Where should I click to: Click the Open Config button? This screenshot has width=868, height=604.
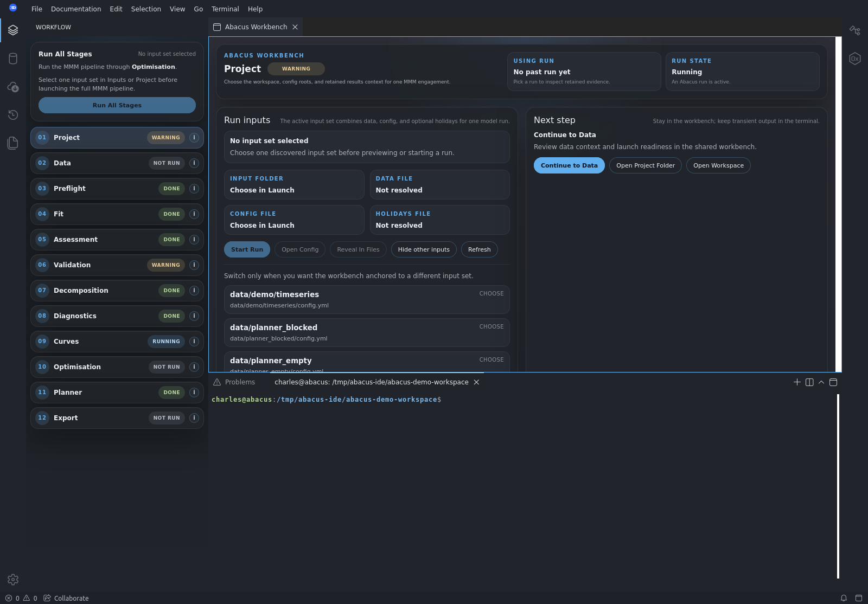(300, 249)
